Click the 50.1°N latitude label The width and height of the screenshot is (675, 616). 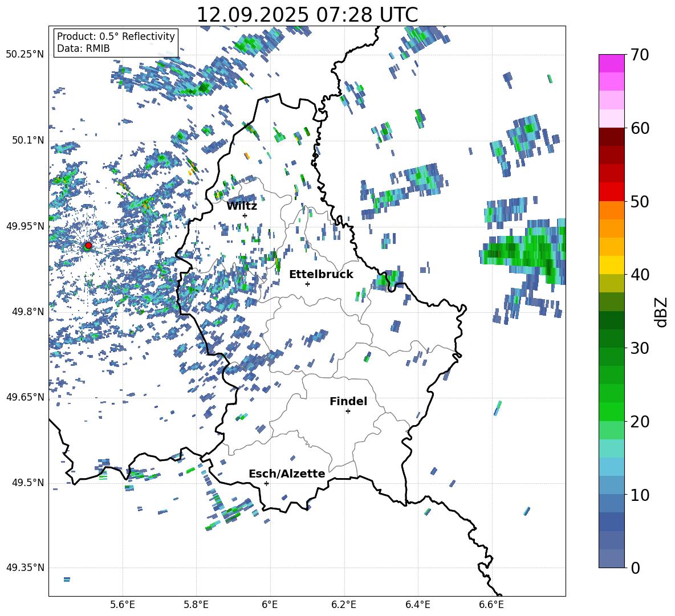pos(28,140)
